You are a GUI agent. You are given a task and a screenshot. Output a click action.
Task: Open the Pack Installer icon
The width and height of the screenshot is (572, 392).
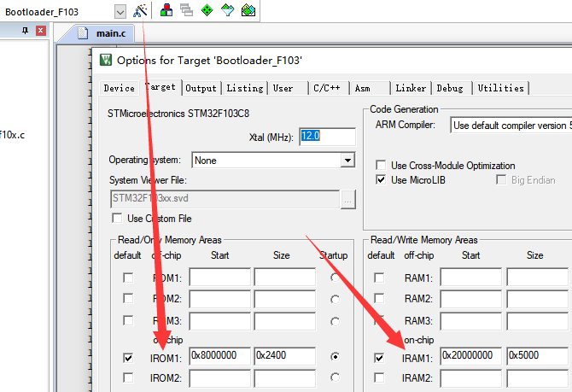click(248, 10)
